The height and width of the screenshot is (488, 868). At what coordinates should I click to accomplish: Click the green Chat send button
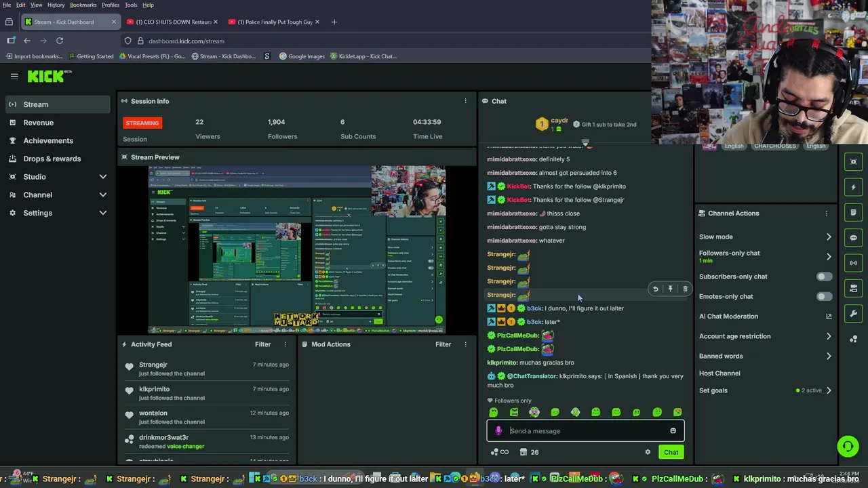coord(671,452)
